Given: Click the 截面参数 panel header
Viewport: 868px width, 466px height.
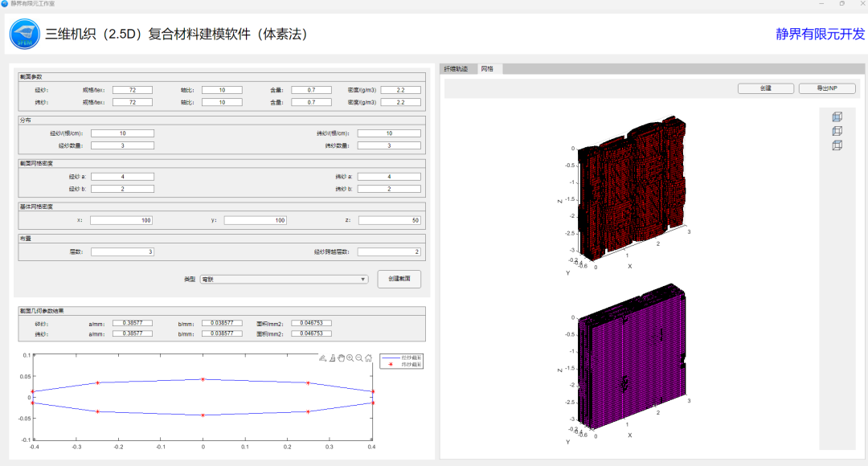Looking at the screenshot, I should click(31, 77).
